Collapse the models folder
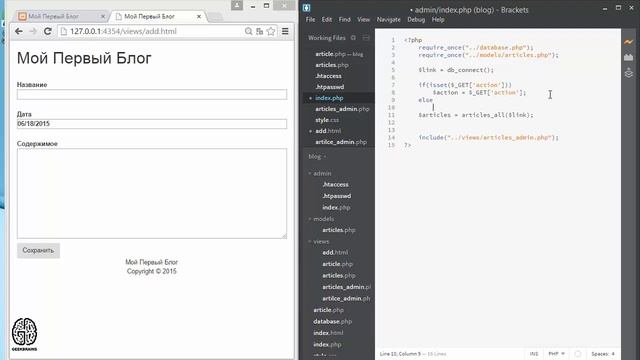 (309, 219)
